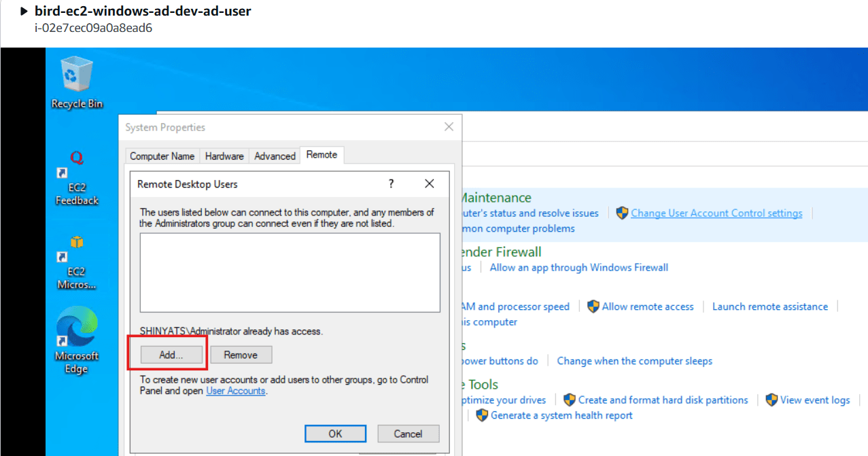Open Change when the computer sleeps link
The width and height of the screenshot is (868, 456).
(635, 361)
